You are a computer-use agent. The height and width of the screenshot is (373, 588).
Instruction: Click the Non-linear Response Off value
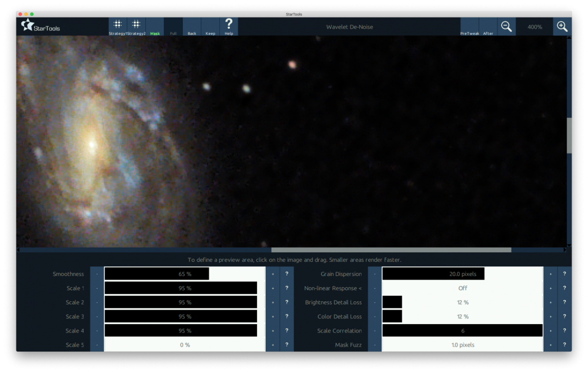point(462,288)
